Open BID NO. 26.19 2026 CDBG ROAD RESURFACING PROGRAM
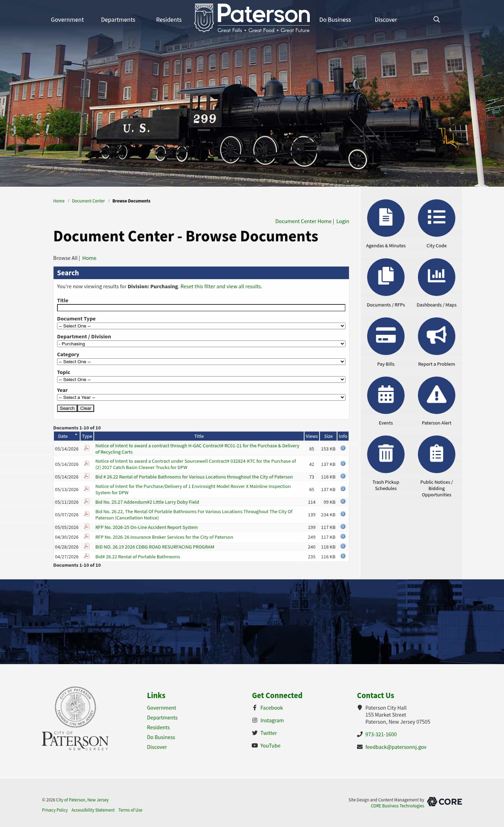 tap(155, 547)
